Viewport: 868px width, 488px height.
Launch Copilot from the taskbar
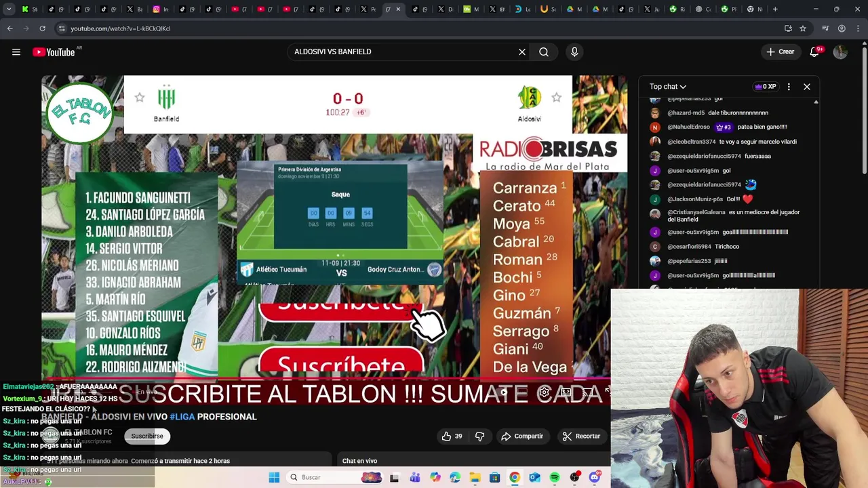tap(435, 477)
